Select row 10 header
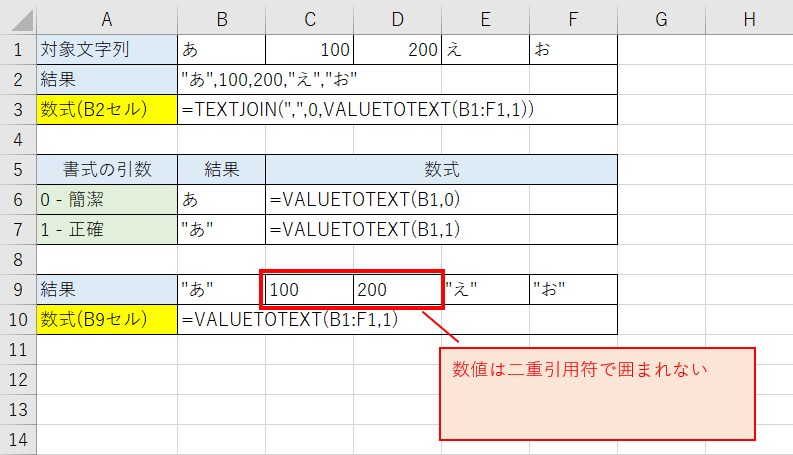Viewport: 793px width, 455px height. 18,320
